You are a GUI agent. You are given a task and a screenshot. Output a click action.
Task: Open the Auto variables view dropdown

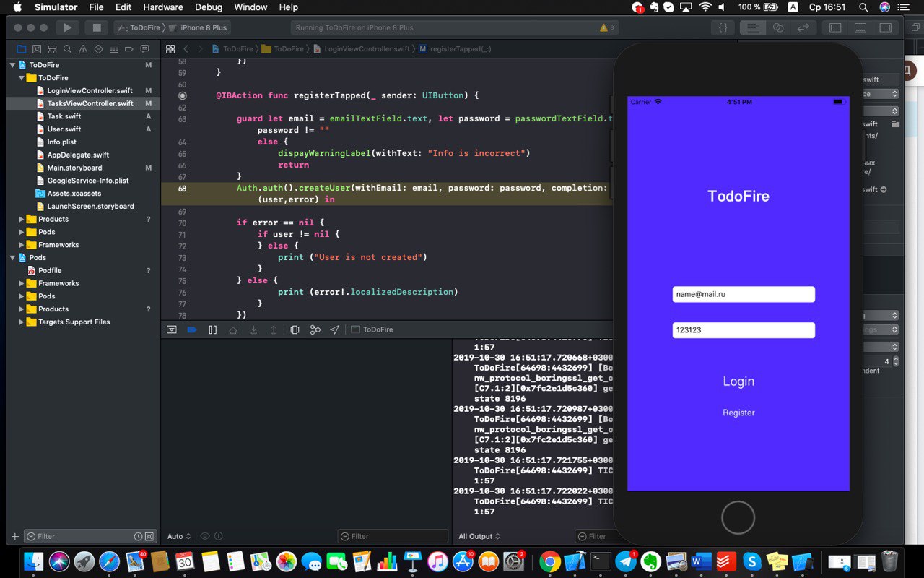click(x=179, y=536)
